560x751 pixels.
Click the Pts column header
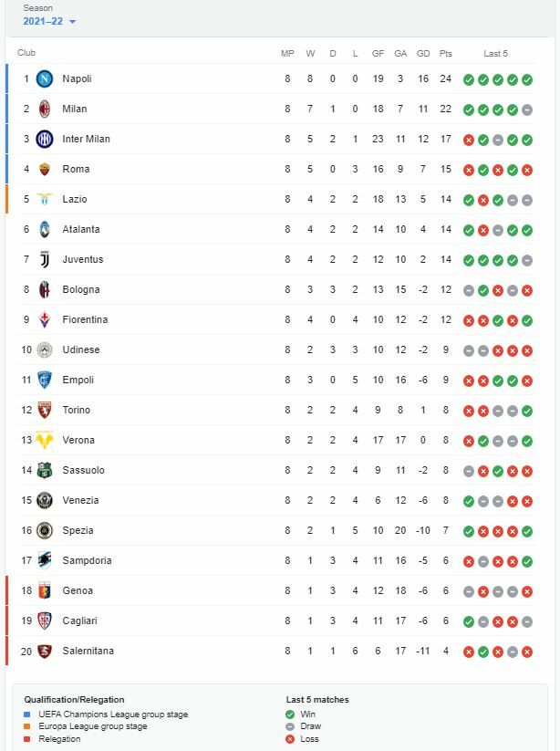(445, 53)
